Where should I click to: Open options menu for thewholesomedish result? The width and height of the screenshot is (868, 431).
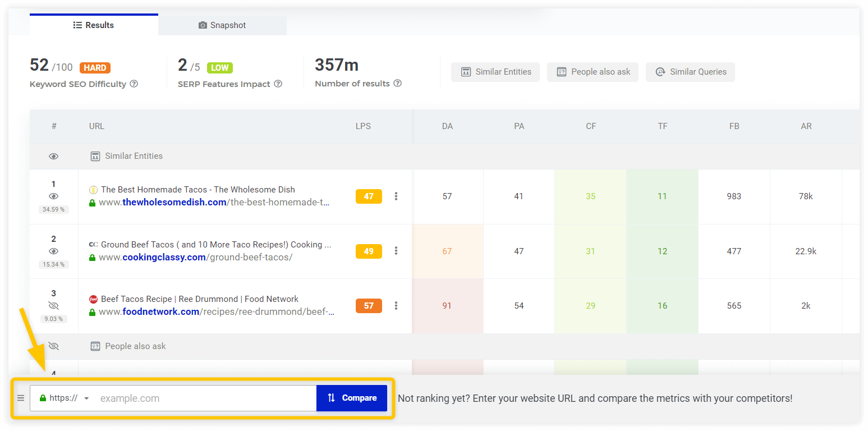pos(396,196)
